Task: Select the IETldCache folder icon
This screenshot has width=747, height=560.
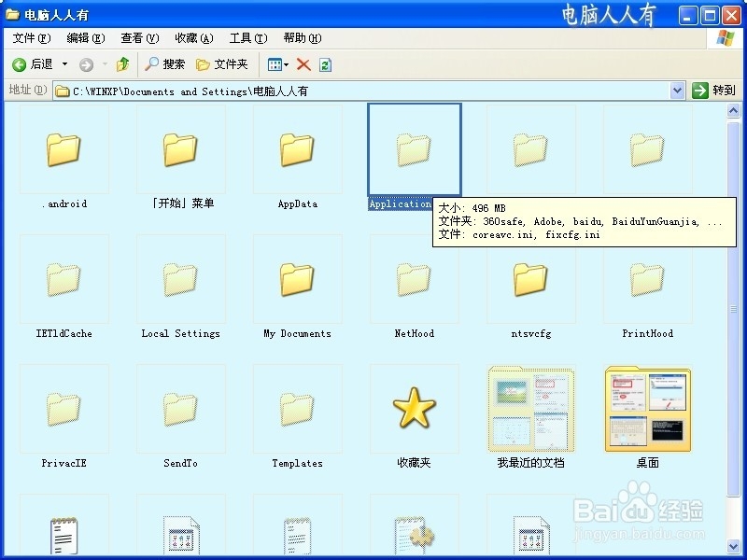Action: click(63, 279)
